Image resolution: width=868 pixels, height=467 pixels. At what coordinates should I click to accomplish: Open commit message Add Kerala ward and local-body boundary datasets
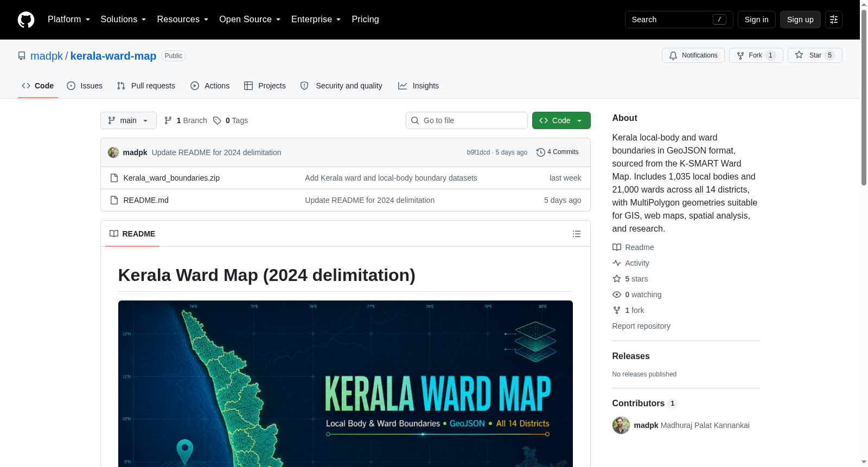[x=391, y=178]
